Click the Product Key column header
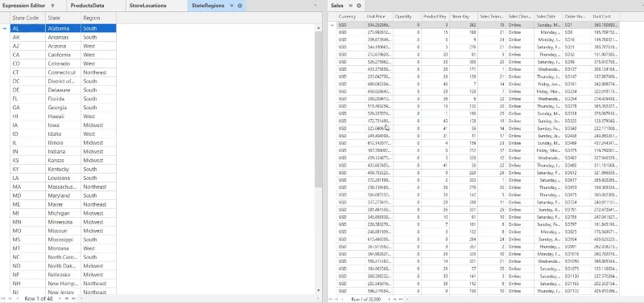This screenshot has width=644, height=303. [435, 16]
